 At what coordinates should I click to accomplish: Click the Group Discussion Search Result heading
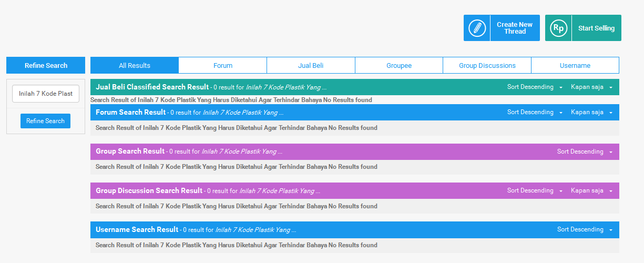pyautogui.click(x=149, y=190)
